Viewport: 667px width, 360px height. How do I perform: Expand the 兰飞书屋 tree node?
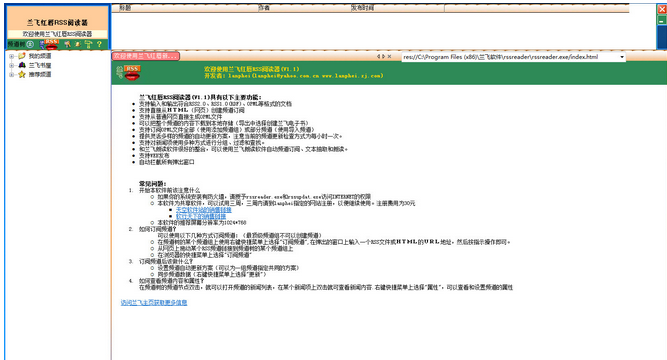click(11, 66)
